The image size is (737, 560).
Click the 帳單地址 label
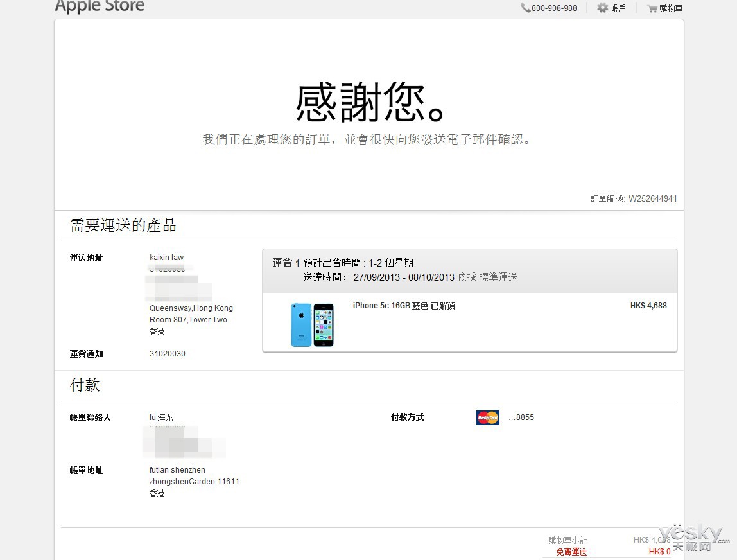(86, 470)
